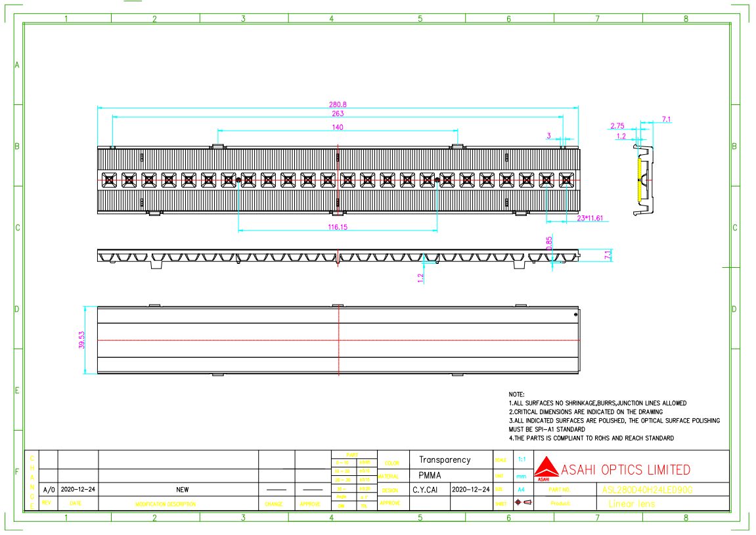Click the DATE column header

coord(76,503)
